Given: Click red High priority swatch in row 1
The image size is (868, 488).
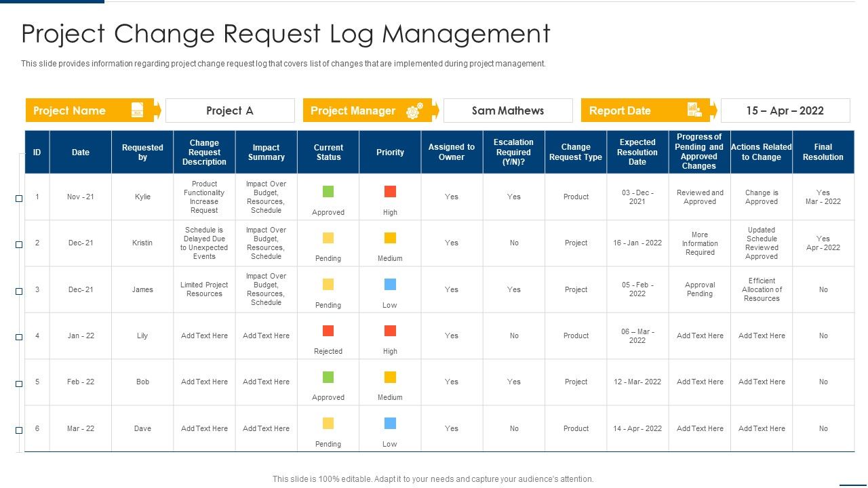Looking at the screenshot, I should 390,192.
